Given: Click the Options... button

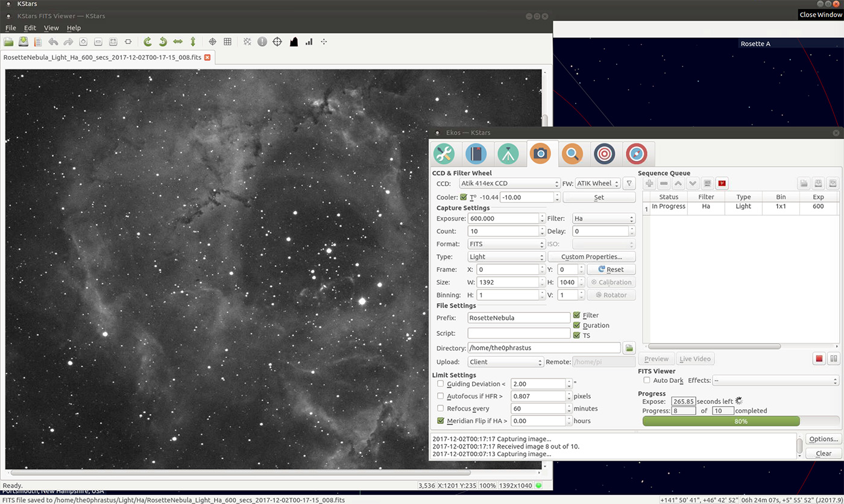Looking at the screenshot, I should click(x=823, y=439).
